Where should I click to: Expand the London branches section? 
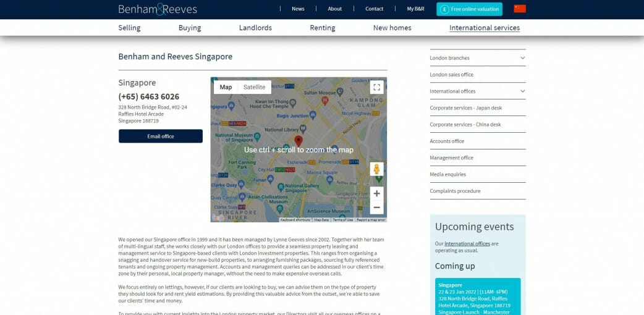(x=478, y=58)
